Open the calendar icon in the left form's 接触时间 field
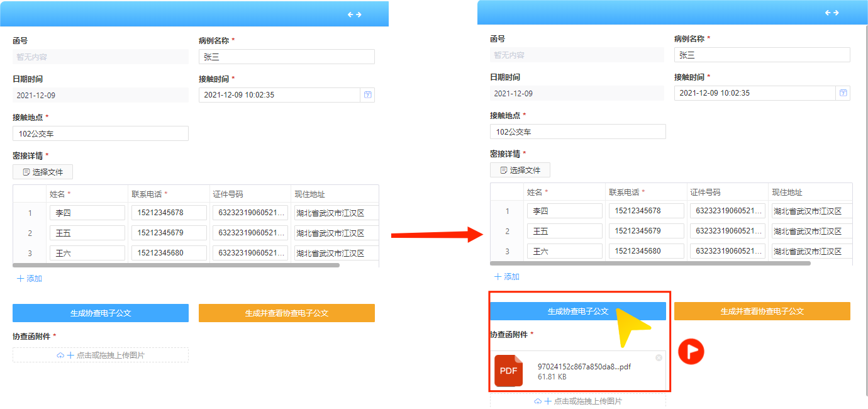This screenshot has width=868, height=409. (367, 95)
